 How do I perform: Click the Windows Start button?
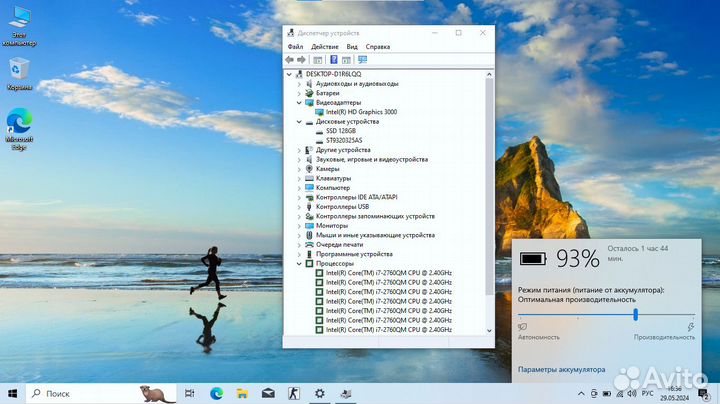point(13,392)
